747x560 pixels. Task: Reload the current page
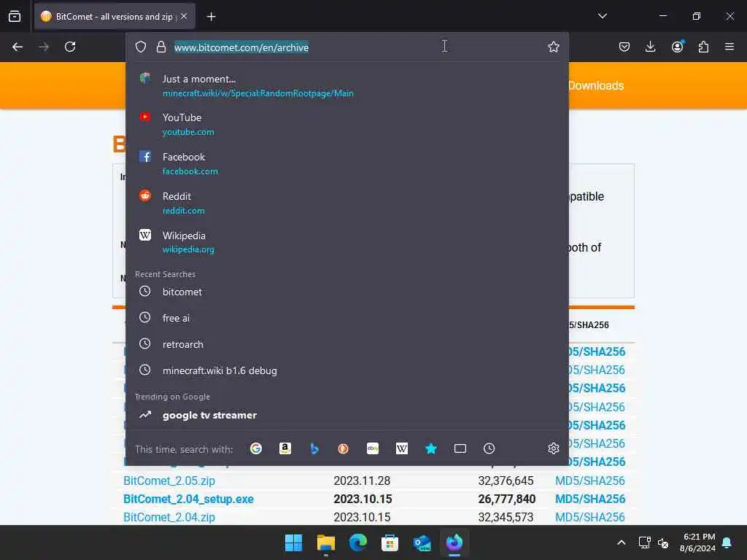click(70, 47)
